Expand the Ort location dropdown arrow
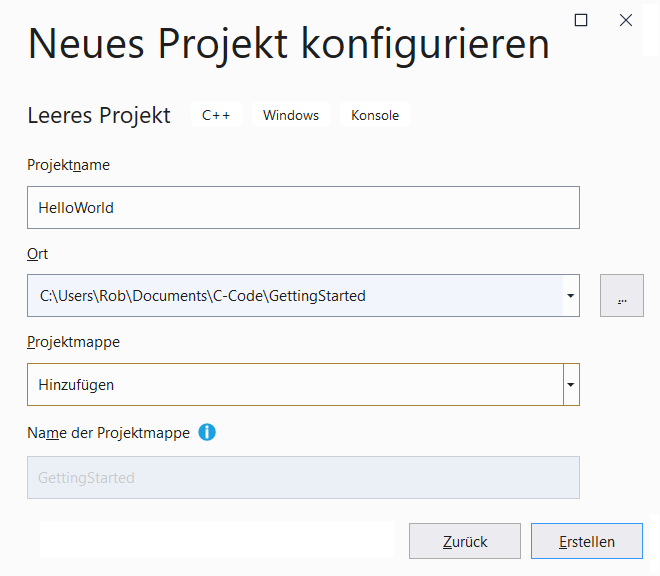 click(570, 296)
